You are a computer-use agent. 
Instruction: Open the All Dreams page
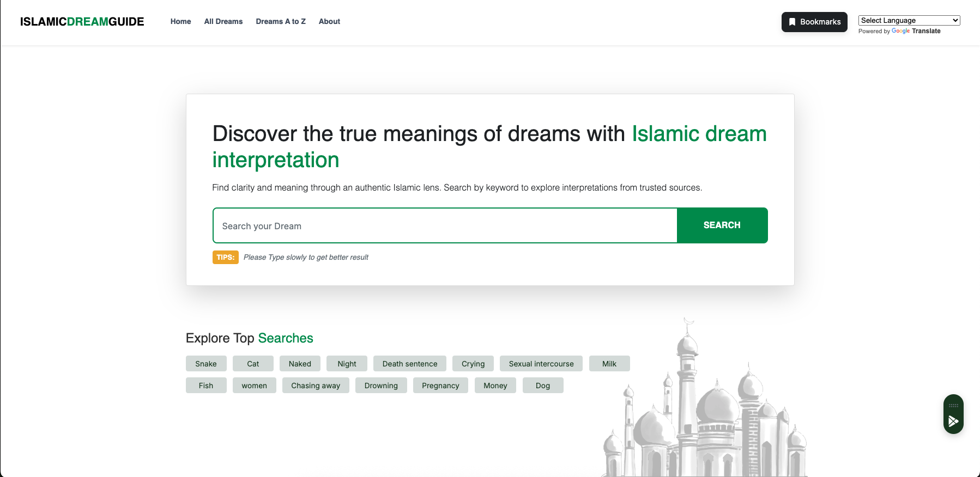[x=223, y=21]
